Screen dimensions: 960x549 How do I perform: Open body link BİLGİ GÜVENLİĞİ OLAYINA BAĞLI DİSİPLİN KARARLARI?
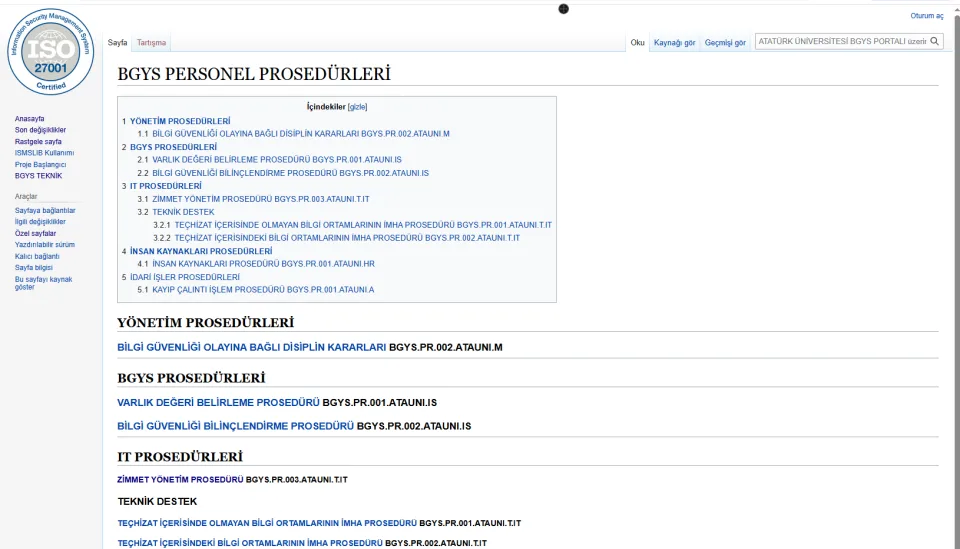(252, 347)
